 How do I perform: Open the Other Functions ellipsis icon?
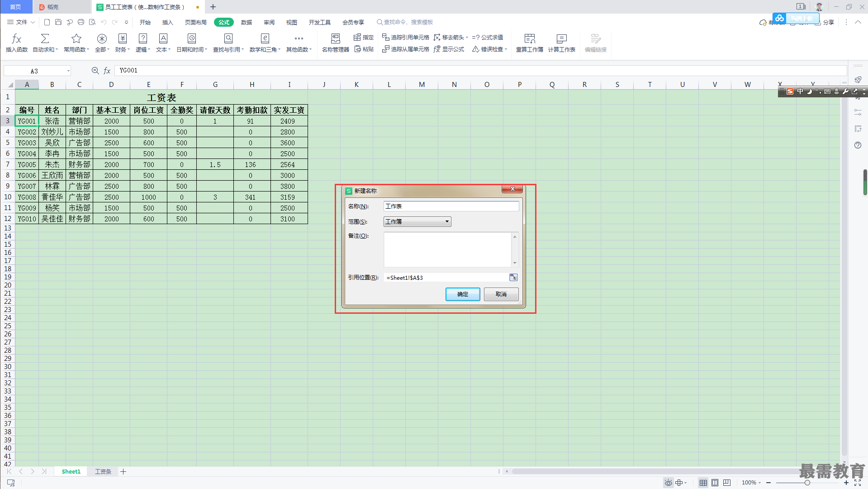click(299, 39)
